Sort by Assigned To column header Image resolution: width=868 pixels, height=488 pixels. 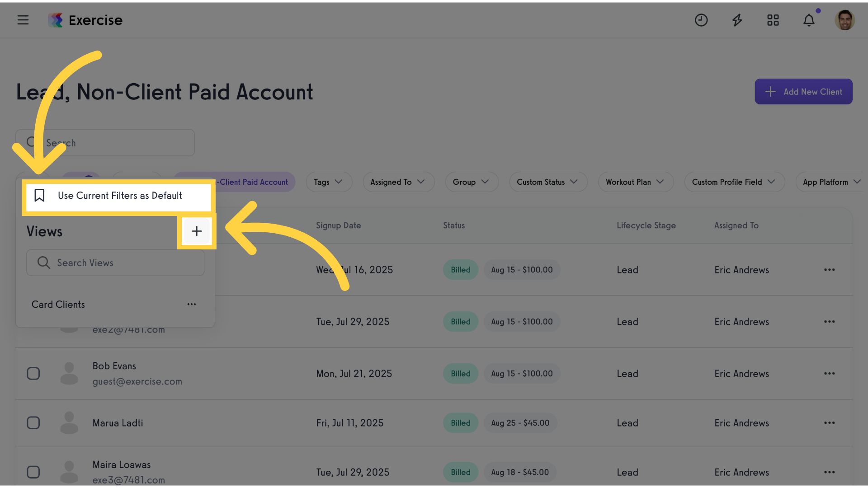pos(736,225)
